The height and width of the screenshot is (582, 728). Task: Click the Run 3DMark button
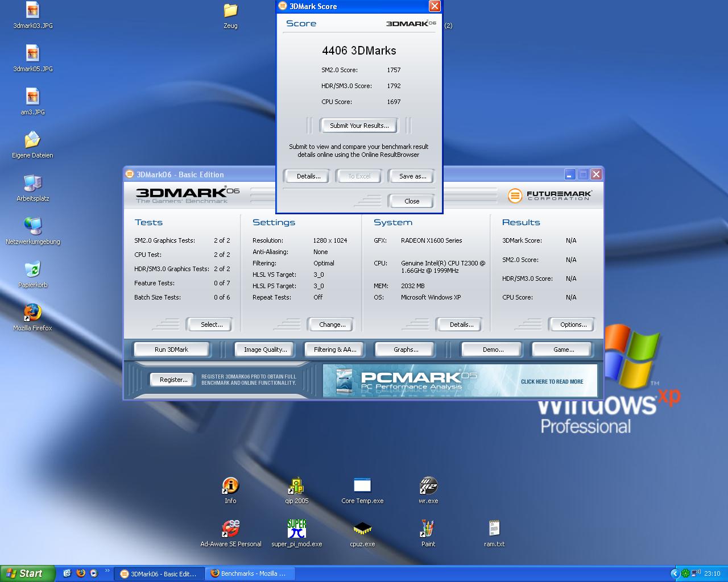(171, 350)
